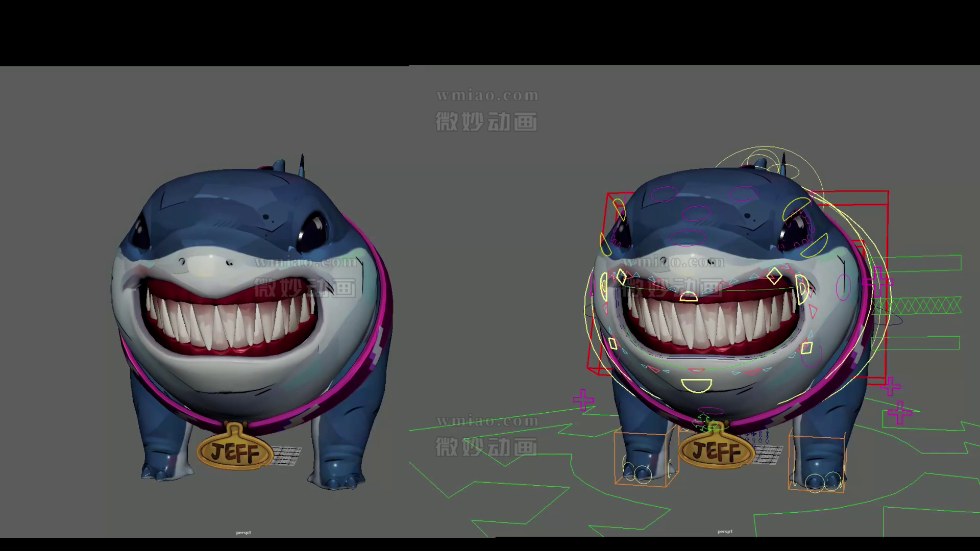
Task: Select the magenta cross controller beside the collar
Action: tap(878, 281)
